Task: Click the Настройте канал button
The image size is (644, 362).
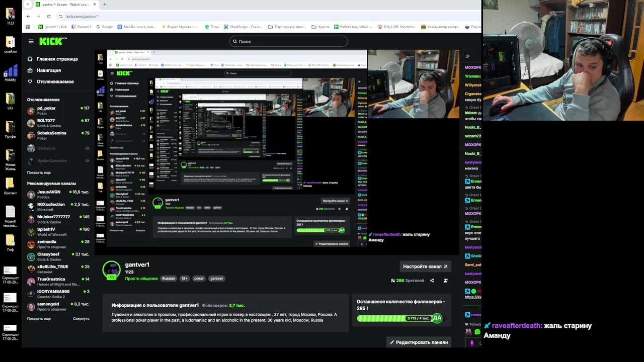Action: [425, 266]
